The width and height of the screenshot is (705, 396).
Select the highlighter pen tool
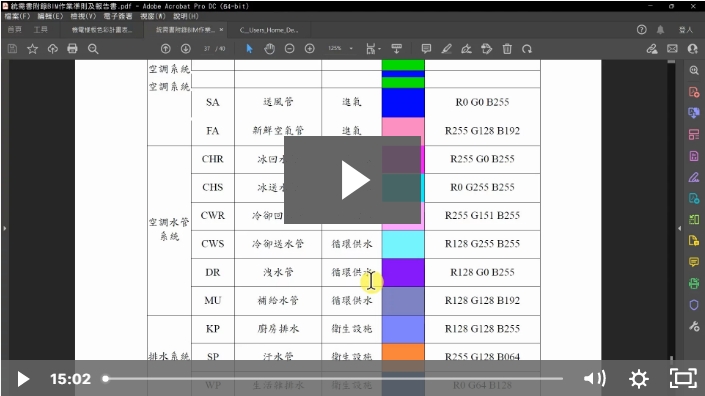[x=446, y=49]
